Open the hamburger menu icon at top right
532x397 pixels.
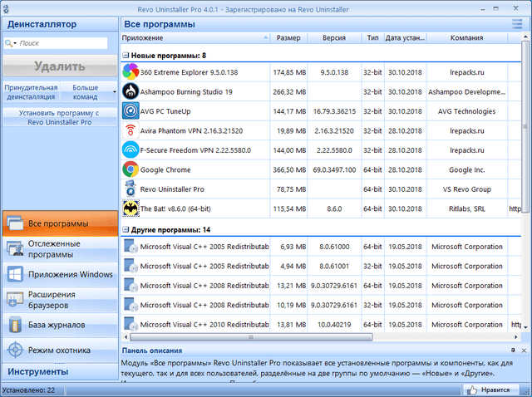tap(517, 25)
